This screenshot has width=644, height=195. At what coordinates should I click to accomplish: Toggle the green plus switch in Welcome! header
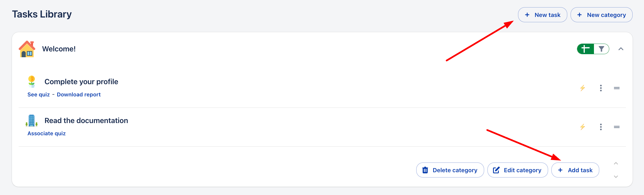(x=585, y=49)
